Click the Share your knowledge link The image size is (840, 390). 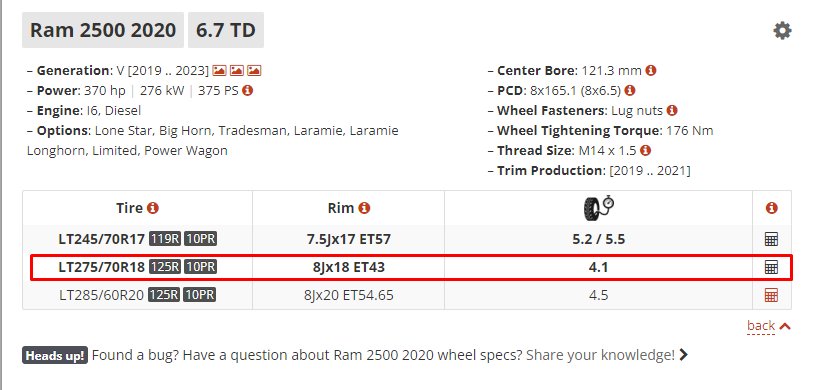(601, 355)
